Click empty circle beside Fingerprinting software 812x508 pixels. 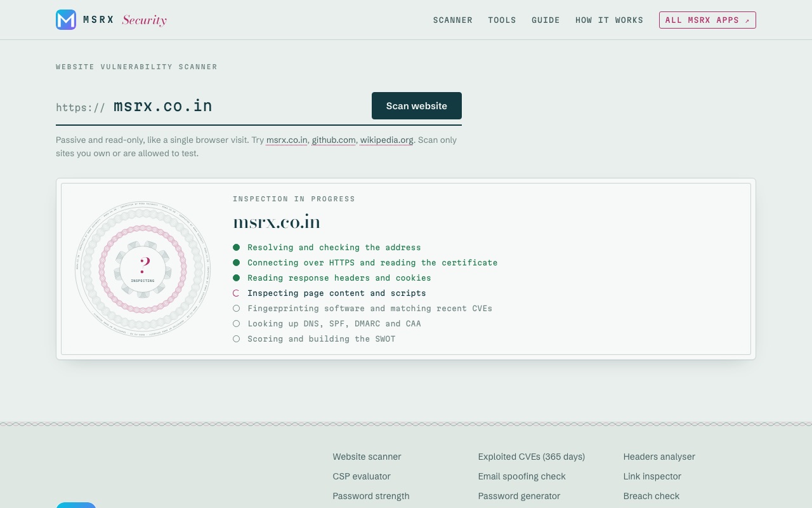click(x=236, y=309)
